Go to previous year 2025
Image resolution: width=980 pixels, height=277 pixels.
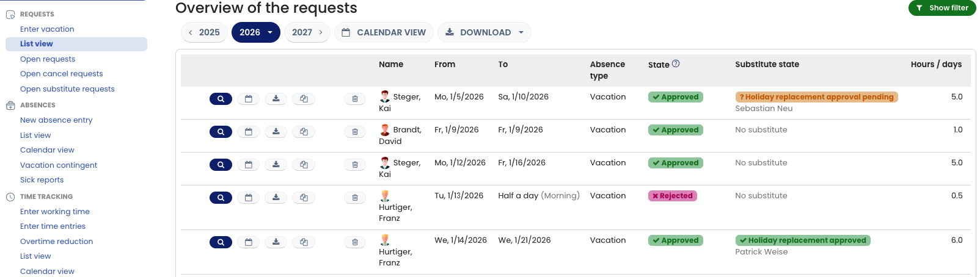pos(204,32)
